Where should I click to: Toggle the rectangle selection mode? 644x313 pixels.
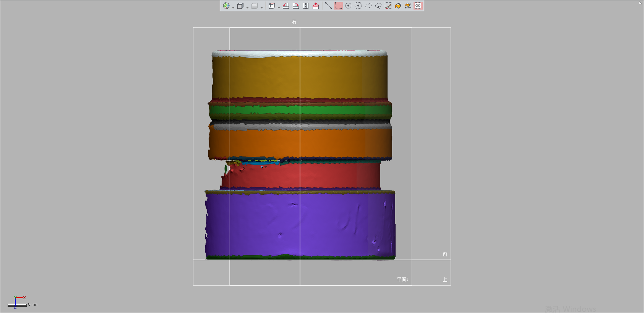(x=339, y=6)
